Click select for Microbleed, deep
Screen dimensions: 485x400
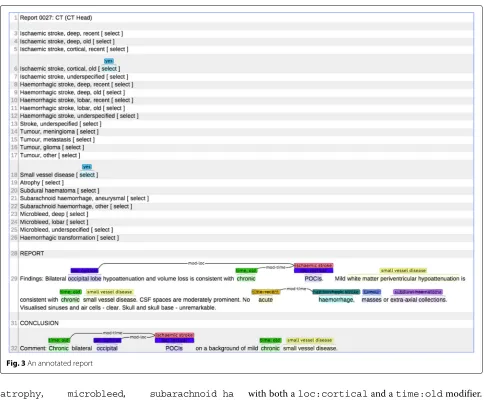point(77,214)
